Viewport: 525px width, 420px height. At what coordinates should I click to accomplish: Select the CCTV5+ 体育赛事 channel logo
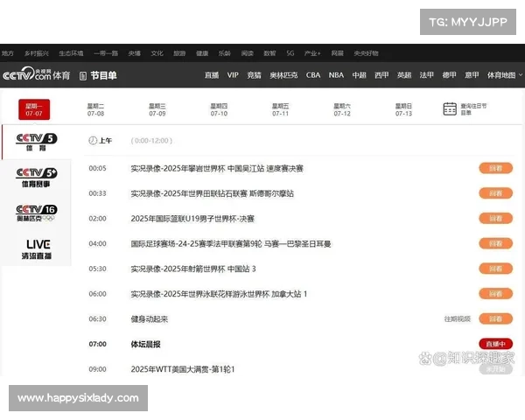coord(37,177)
